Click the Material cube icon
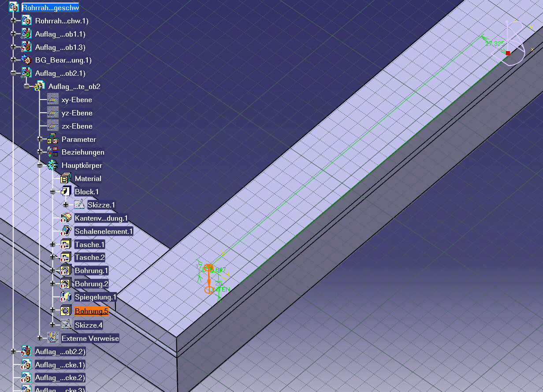Screen dimensions: 543x392 (66, 178)
